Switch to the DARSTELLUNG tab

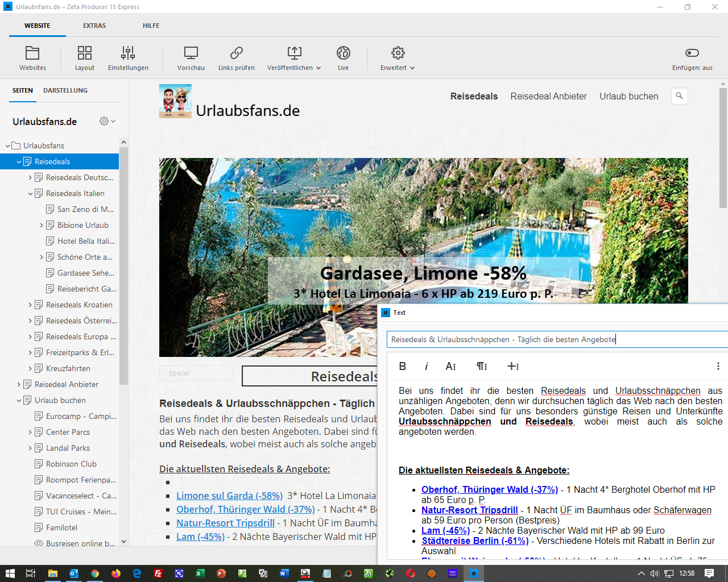[65, 90]
